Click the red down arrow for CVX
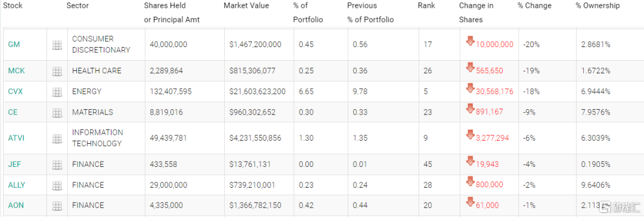 click(470, 88)
